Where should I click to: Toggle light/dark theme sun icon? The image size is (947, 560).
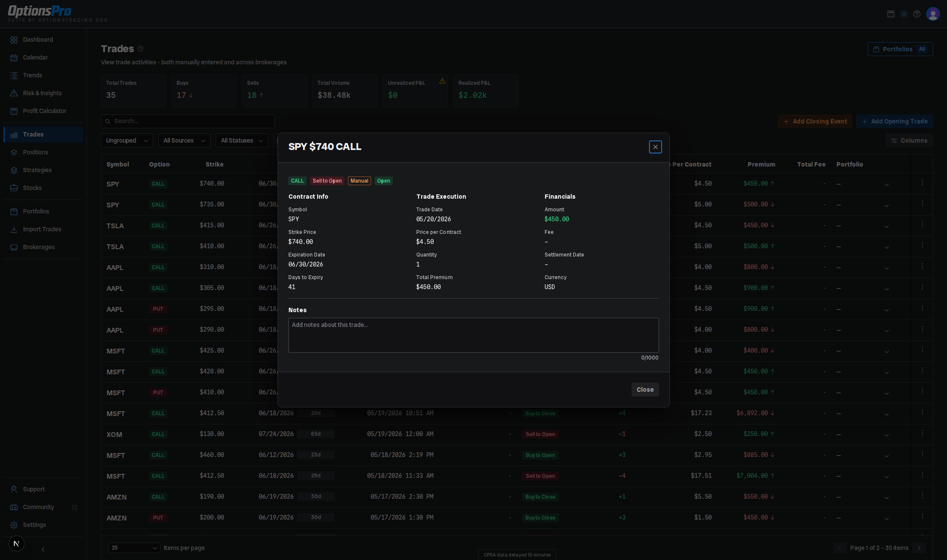click(x=903, y=14)
